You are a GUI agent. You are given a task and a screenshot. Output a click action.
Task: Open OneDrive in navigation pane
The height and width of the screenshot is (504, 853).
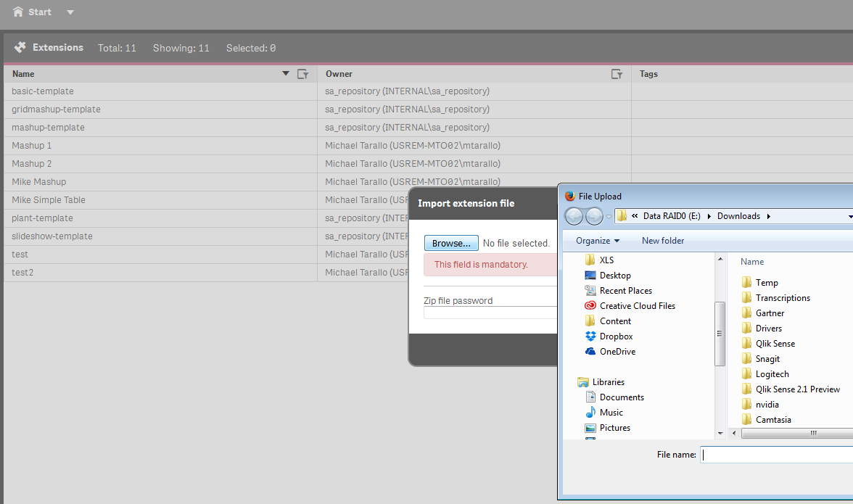coord(610,351)
